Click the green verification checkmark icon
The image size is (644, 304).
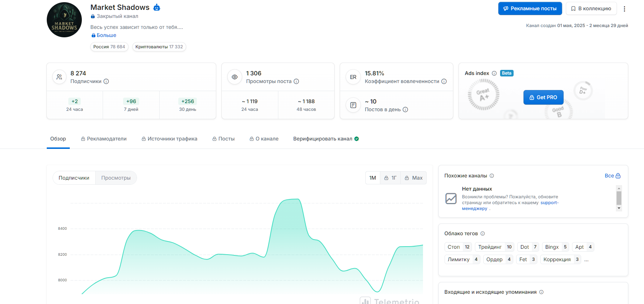(x=357, y=139)
